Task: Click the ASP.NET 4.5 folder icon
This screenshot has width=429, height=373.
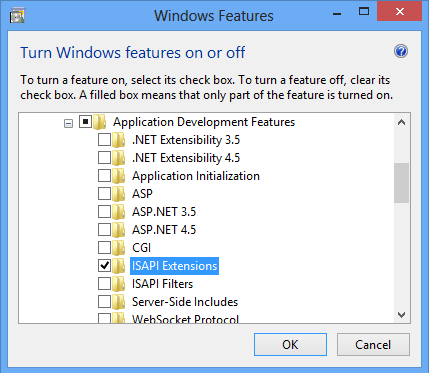Action: click(x=118, y=230)
